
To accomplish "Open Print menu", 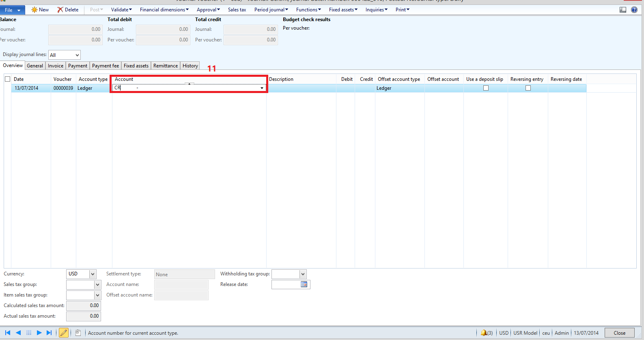I will [x=403, y=10].
